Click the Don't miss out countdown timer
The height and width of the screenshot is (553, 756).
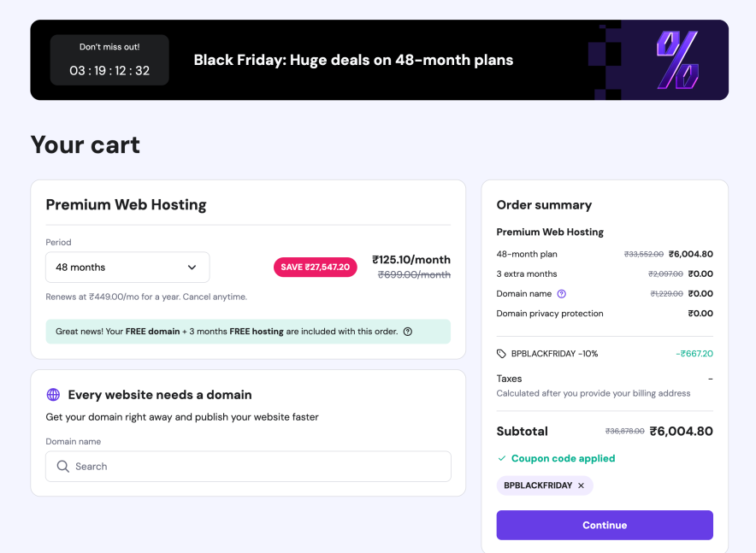point(109,61)
